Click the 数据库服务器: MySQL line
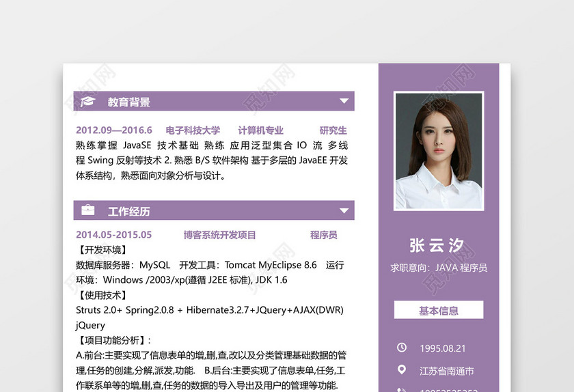The height and width of the screenshot is (392, 574). pyautogui.click(x=210, y=265)
